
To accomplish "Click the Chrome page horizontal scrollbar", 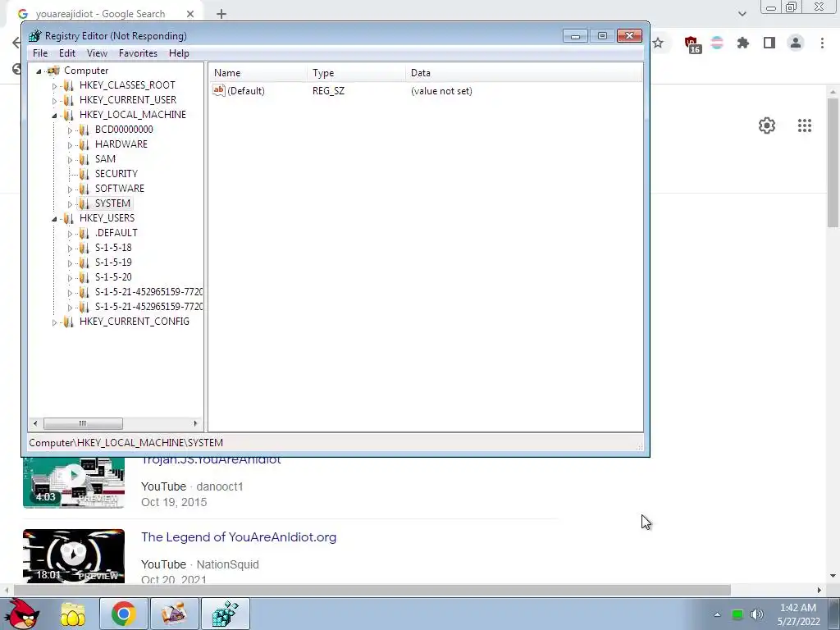I will pos(372,590).
